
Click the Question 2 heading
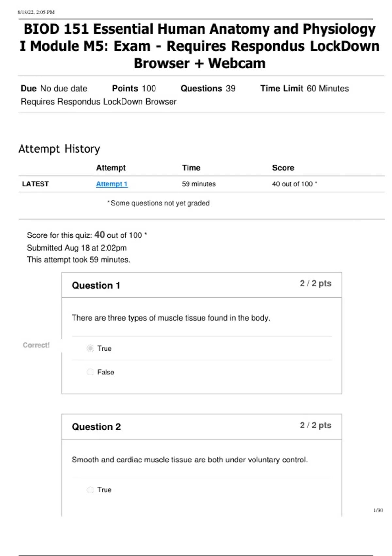tap(96, 427)
